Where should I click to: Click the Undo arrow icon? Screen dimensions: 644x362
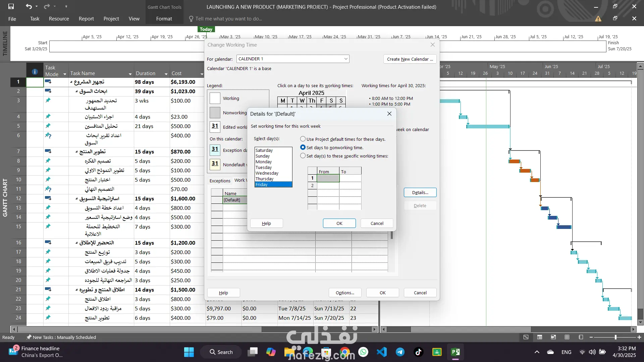pyautogui.click(x=29, y=6)
